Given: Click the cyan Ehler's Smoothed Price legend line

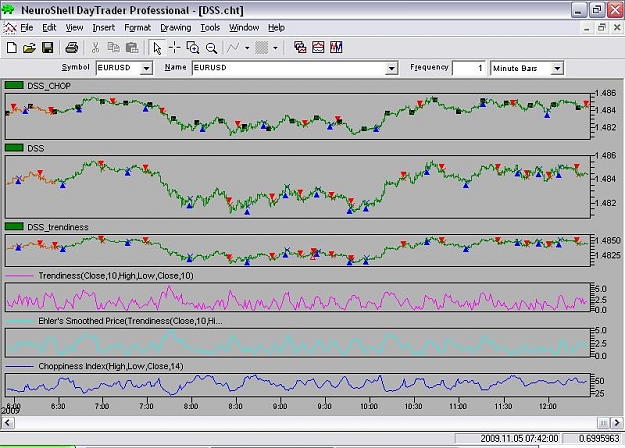Looking at the screenshot, I should 20,321.
